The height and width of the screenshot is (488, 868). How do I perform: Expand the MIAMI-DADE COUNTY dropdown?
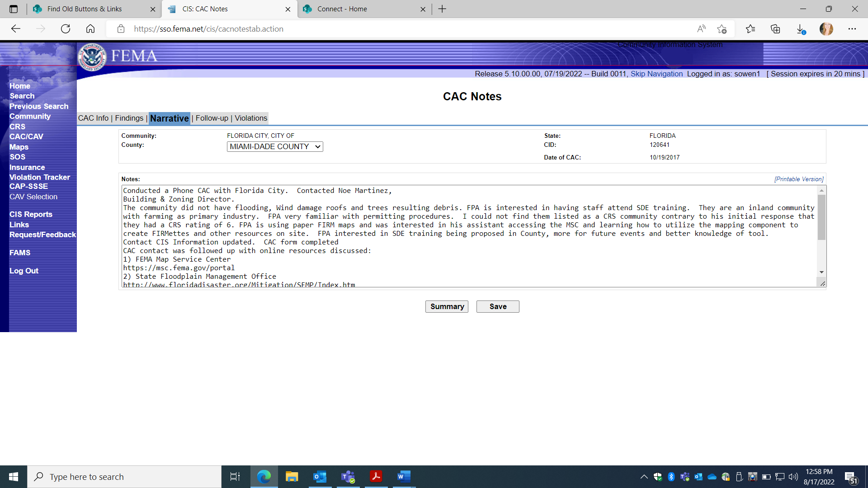[275, 146]
